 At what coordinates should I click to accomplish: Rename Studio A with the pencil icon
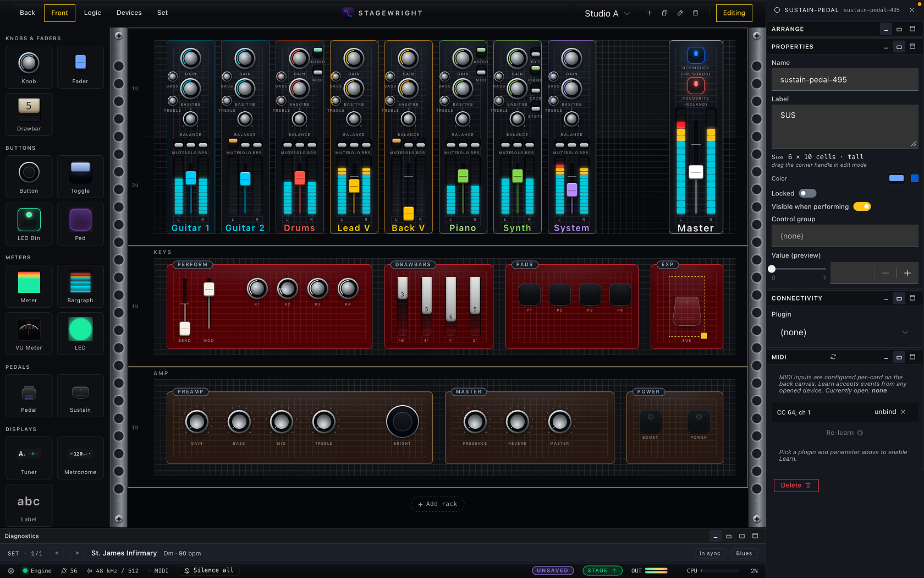[680, 13]
